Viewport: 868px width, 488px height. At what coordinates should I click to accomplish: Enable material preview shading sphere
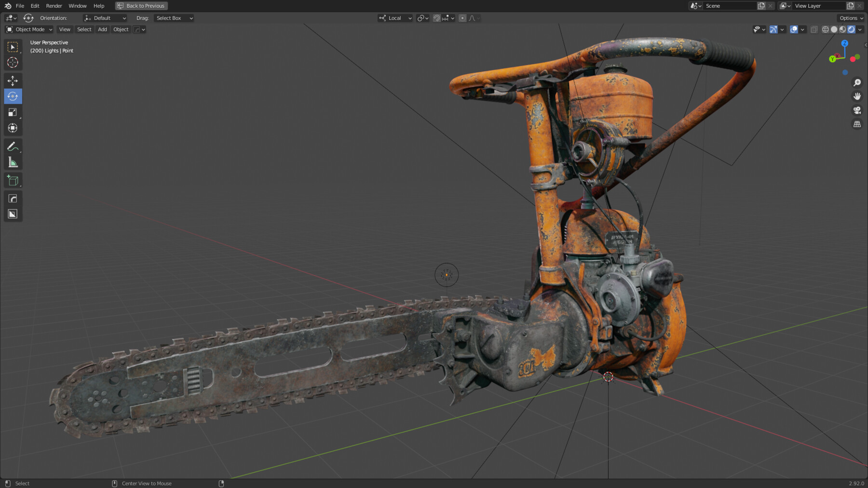[x=842, y=29]
